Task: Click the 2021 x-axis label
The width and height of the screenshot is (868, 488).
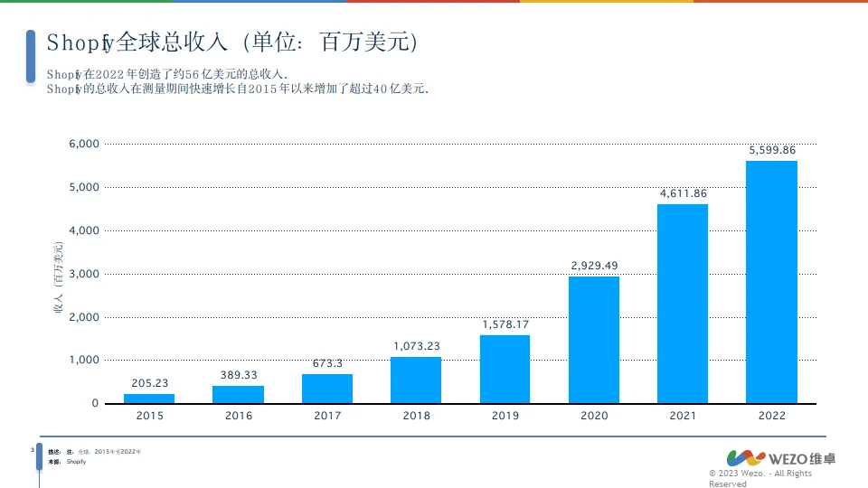Action: (683, 416)
